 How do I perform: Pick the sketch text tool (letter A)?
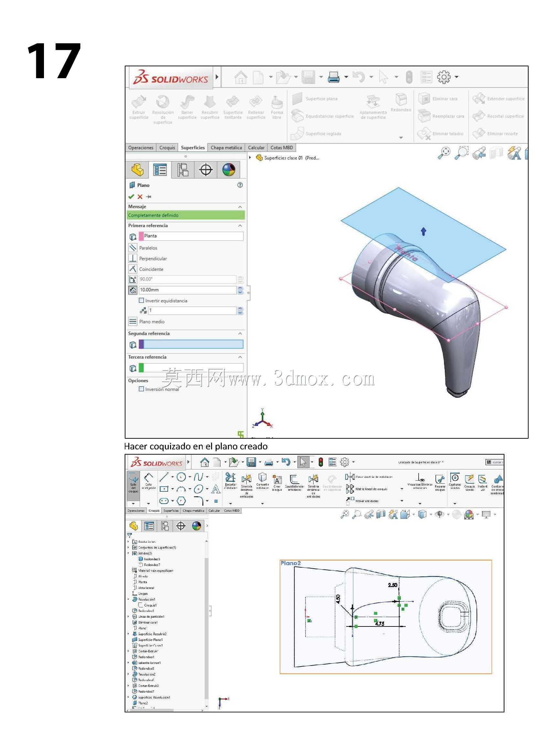coord(215,489)
